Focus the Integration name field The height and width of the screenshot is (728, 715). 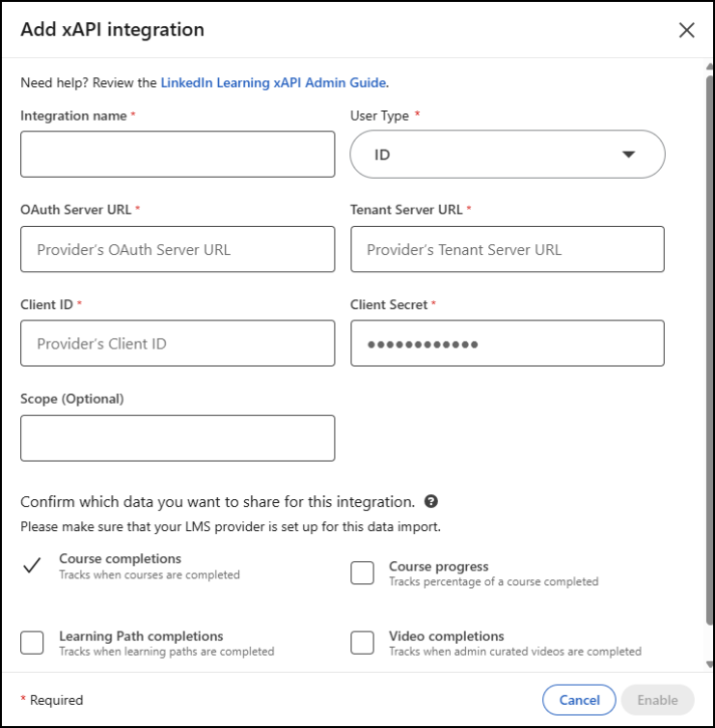pyautogui.click(x=178, y=154)
